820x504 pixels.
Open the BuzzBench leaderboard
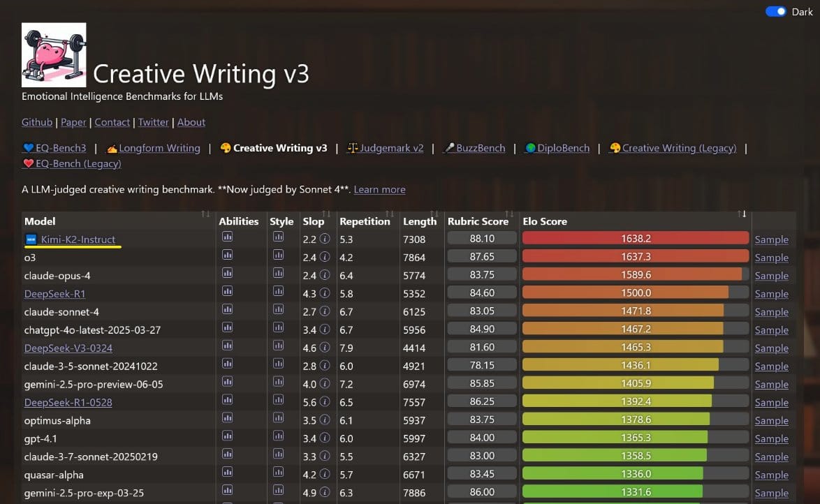tap(474, 148)
